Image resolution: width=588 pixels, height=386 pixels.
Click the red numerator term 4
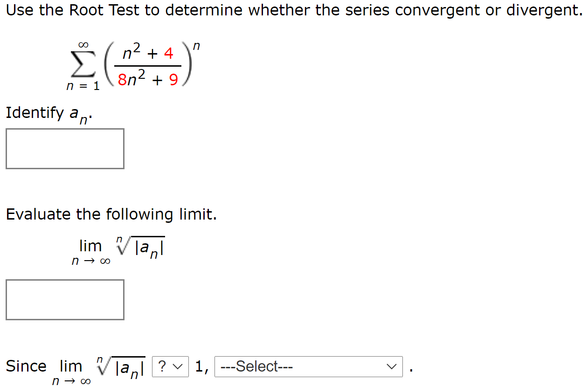(x=169, y=53)
